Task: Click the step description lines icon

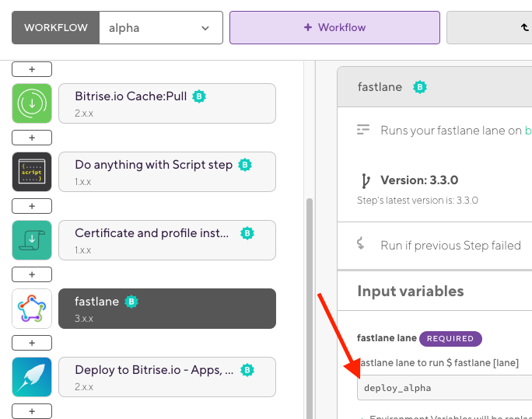Action: (363, 130)
